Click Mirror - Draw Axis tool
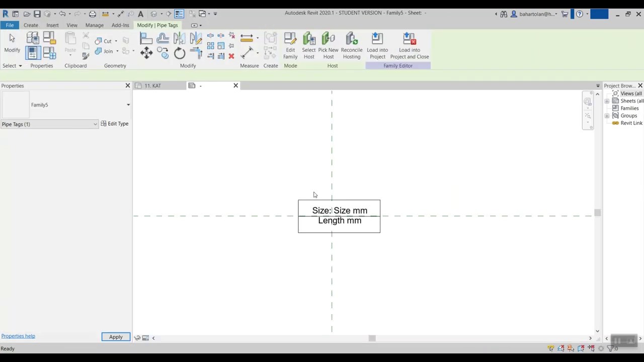 pyautogui.click(x=196, y=38)
